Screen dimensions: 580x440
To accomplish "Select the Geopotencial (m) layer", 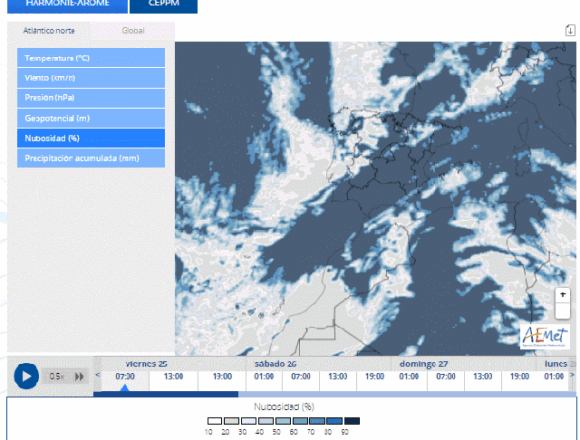I will [x=91, y=118].
